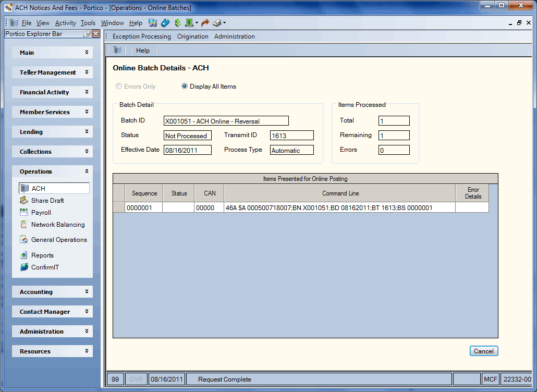Expand the Accounting section

[x=53, y=292]
